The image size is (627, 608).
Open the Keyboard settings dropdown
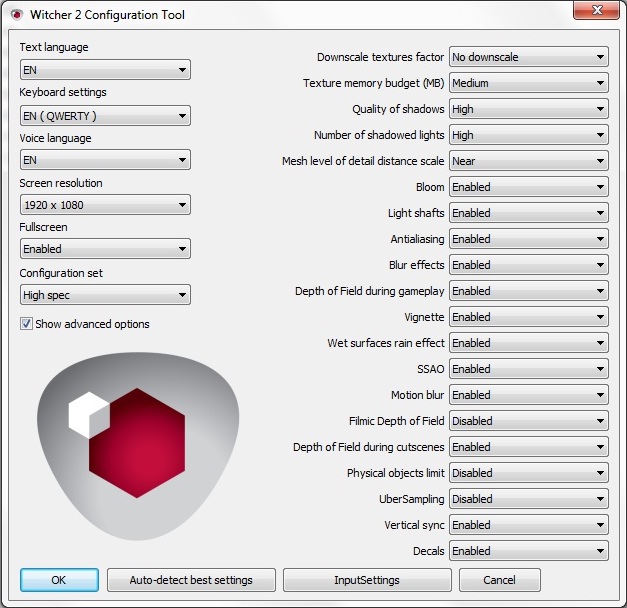(105, 116)
